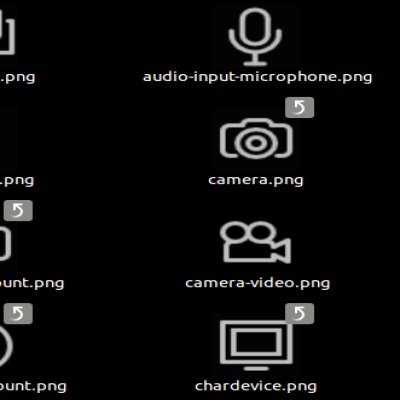Click the symlink arrow emblem on camera.png
Image resolution: width=400 pixels, height=400 pixels.
(299, 107)
